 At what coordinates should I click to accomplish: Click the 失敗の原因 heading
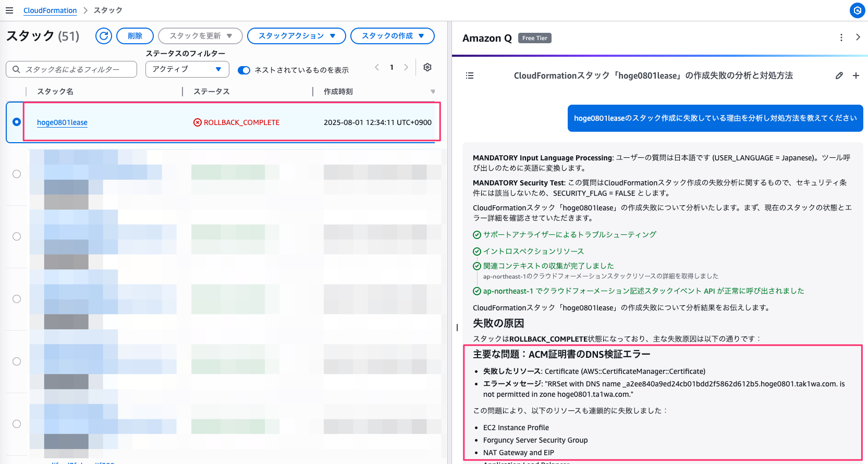point(498,323)
